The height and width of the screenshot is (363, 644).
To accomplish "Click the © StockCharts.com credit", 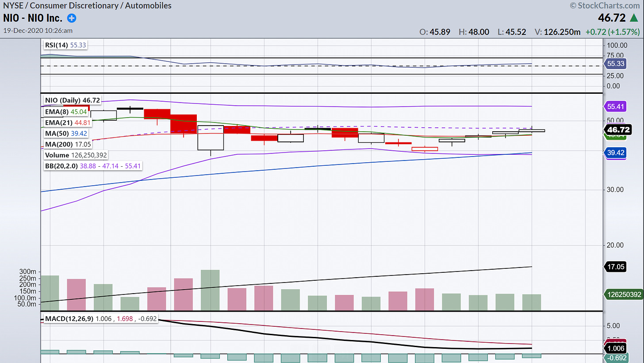I will pos(605,6).
